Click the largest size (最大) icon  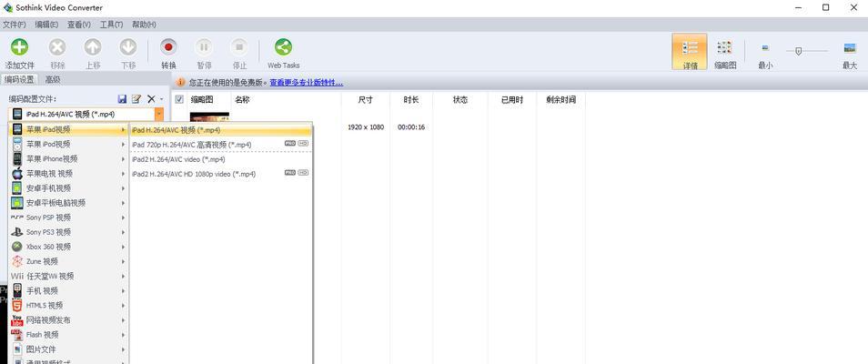[850, 48]
